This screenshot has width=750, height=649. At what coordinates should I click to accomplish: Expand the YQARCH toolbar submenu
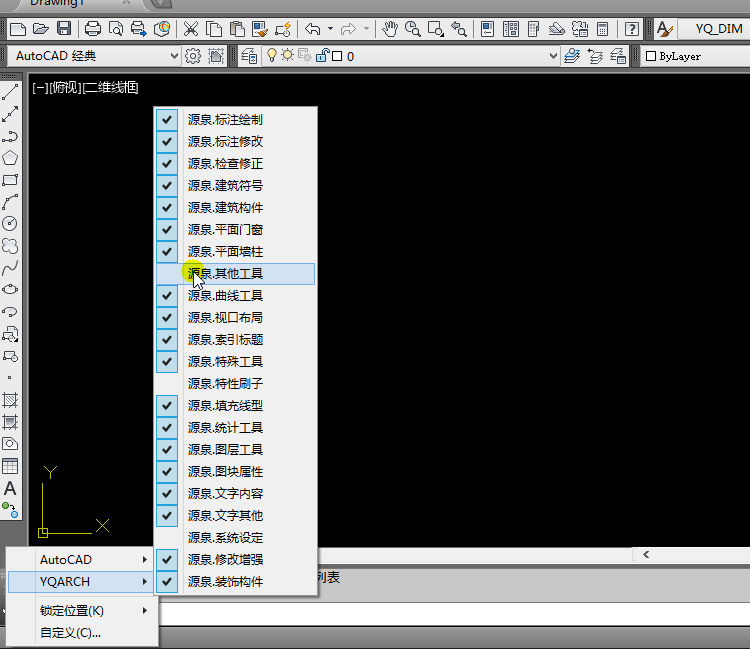click(x=82, y=582)
